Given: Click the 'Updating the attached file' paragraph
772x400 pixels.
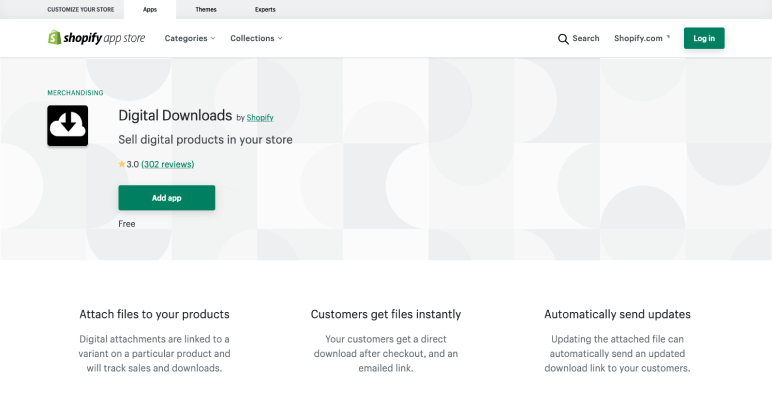Looking at the screenshot, I should [x=617, y=353].
